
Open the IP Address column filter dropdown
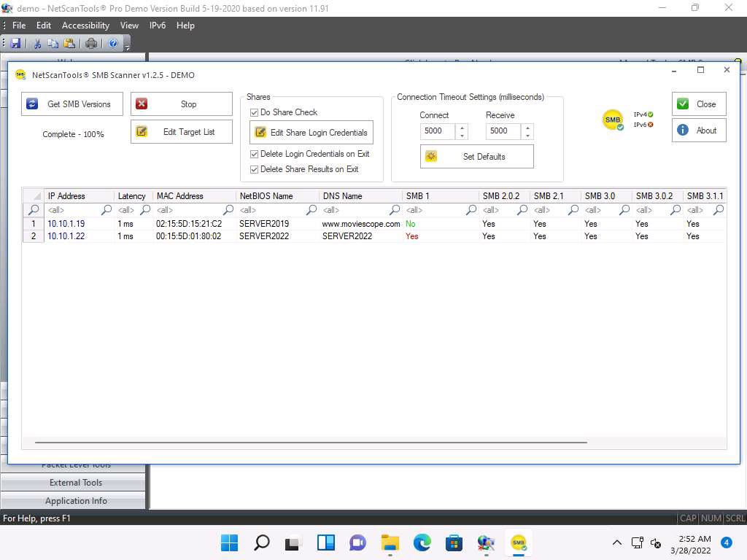[107, 210]
